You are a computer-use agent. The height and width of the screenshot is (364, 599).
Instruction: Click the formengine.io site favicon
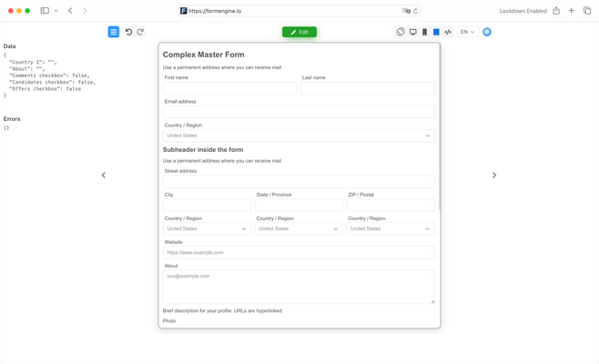tap(184, 11)
